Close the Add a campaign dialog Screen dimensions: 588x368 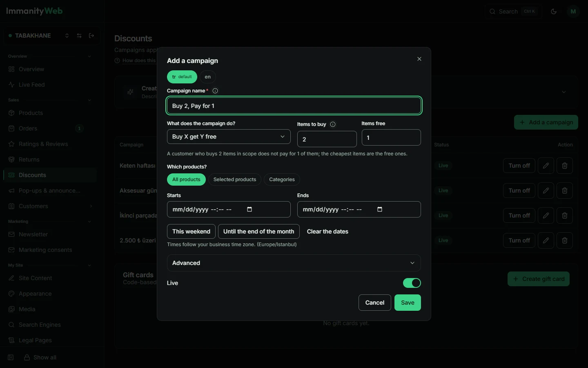(419, 59)
